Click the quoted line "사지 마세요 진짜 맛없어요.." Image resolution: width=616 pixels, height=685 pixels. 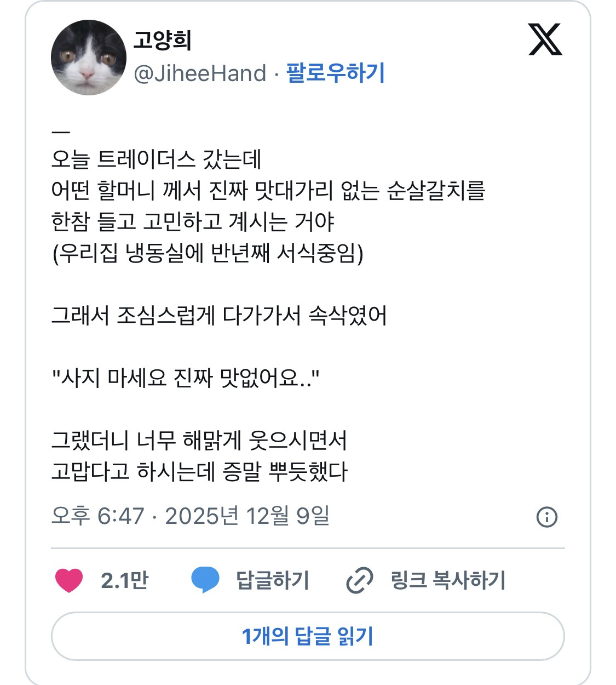pyautogui.click(x=185, y=378)
